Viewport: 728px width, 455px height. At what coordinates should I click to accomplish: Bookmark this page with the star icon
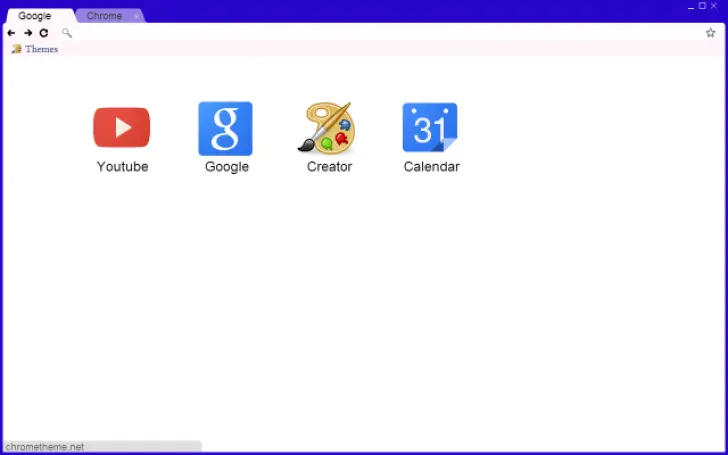click(x=710, y=33)
